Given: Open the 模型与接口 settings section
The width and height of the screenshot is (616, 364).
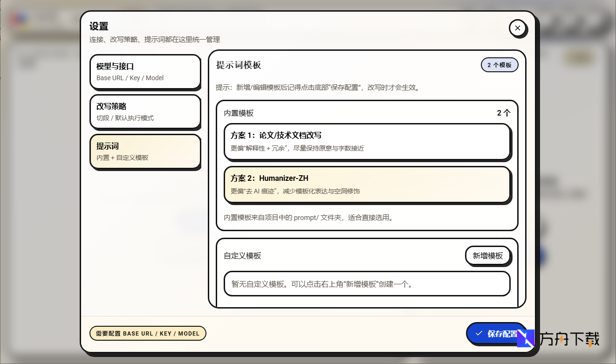Looking at the screenshot, I should (x=145, y=71).
